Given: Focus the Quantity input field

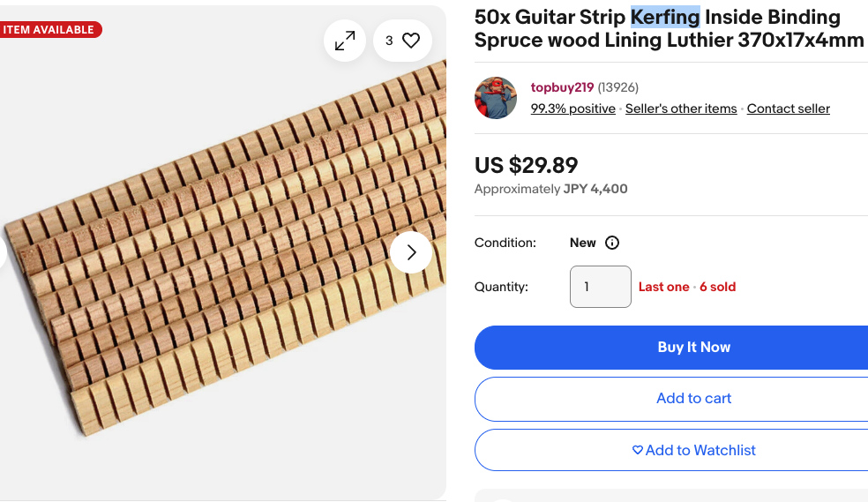Looking at the screenshot, I should coord(600,287).
